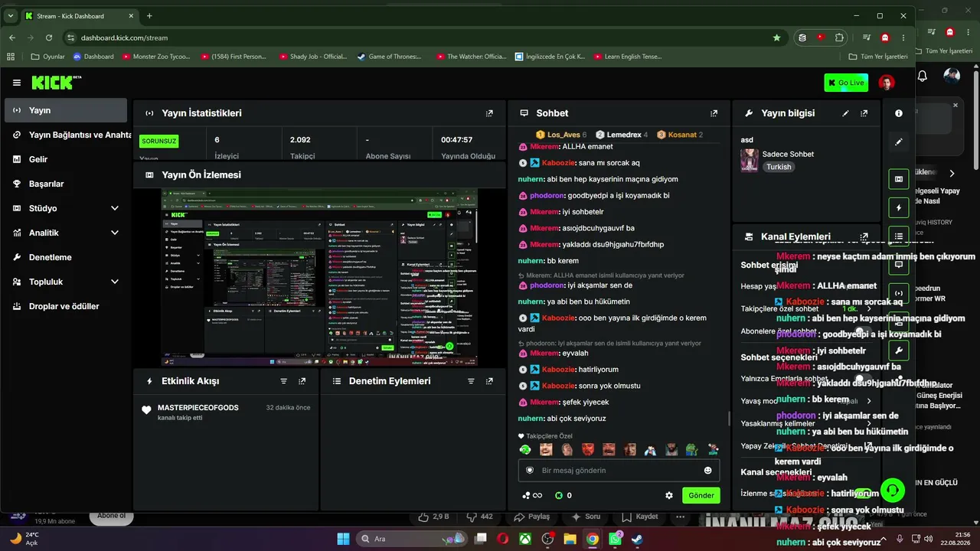980x551 pixels.
Task: Open Yayın Bağlantısı ve Anahtarı in sidebar
Action: 66,135
